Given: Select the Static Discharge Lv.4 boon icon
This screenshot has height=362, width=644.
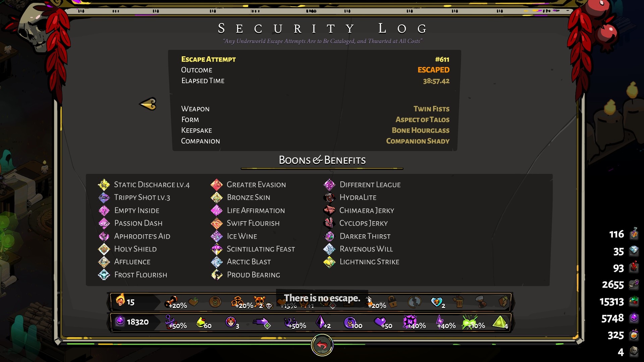Looking at the screenshot, I should [x=104, y=185].
